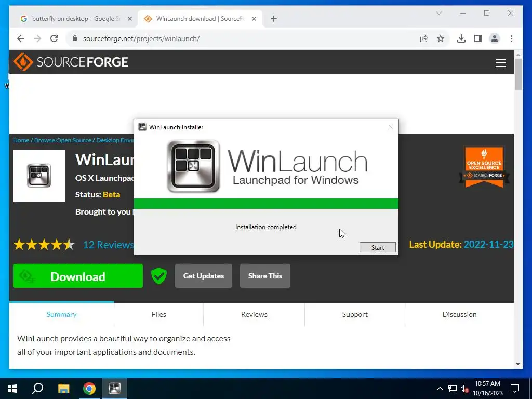The width and height of the screenshot is (532, 399).
Task: Click the green security shield icon
Action: (x=159, y=275)
